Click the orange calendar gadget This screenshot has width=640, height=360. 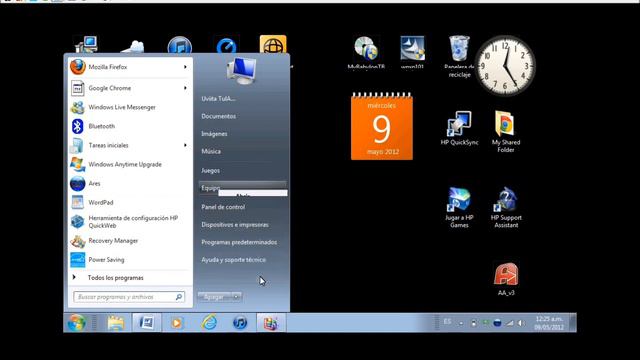point(382,127)
